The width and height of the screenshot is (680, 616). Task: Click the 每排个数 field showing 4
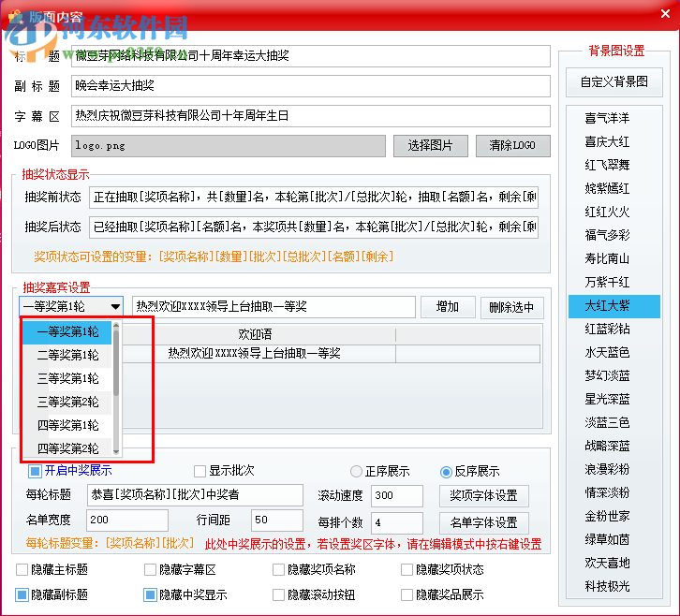click(397, 522)
